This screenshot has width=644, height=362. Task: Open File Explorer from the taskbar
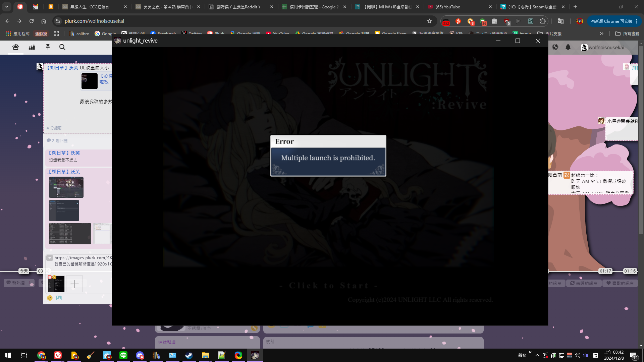click(205, 355)
